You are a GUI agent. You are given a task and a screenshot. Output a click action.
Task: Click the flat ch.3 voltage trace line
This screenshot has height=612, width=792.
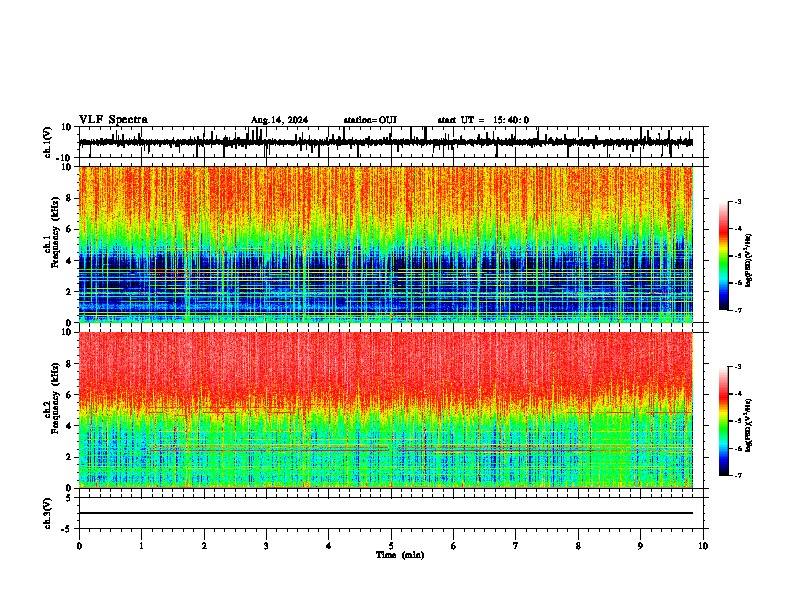386,513
